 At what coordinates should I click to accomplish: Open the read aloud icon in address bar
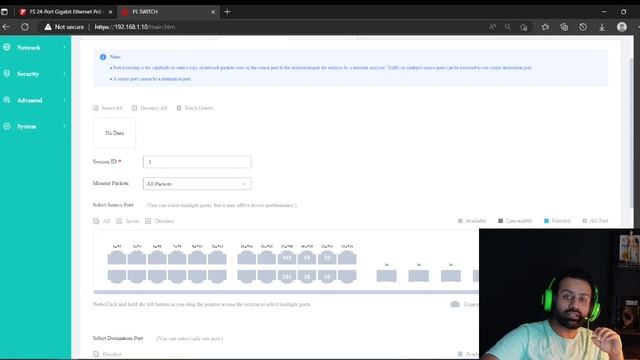click(x=492, y=27)
